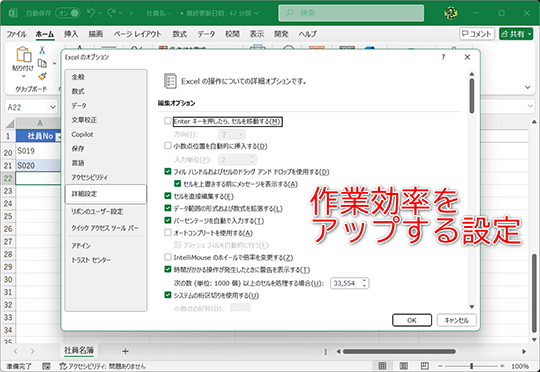Switch to the ページ レイアウト ribbon tab
Image resolution: width=540 pixels, height=372 pixels.
137,34
